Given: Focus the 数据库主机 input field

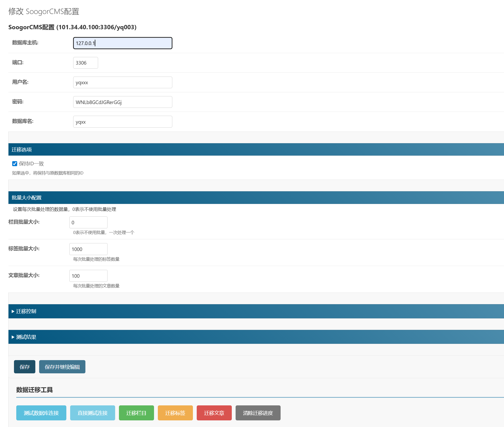Looking at the screenshot, I should [x=123, y=43].
